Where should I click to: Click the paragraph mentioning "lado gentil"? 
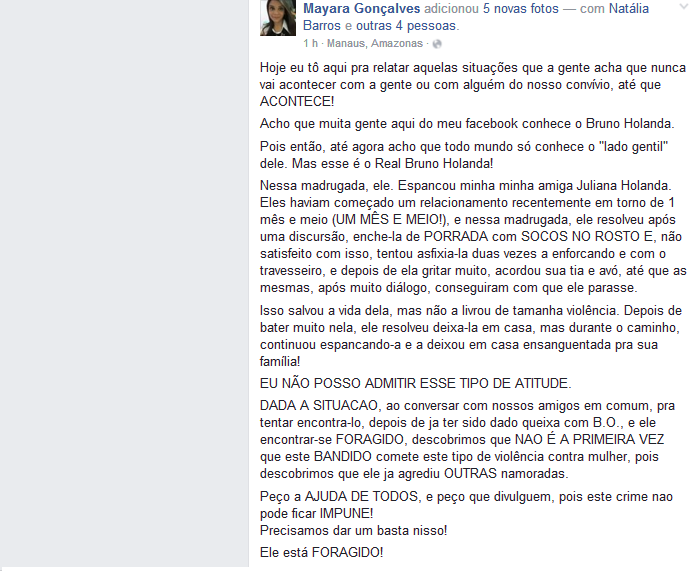coord(464,155)
